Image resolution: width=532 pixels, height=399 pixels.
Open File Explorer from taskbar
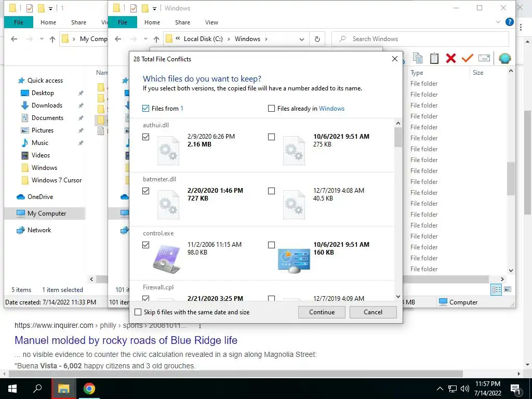tap(63, 389)
